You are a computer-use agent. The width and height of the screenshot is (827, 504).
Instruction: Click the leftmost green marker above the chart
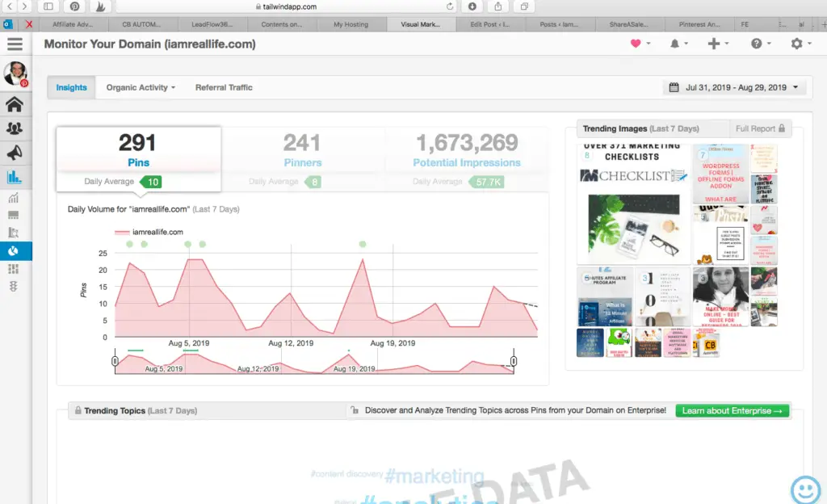pyautogui.click(x=130, y=244)
